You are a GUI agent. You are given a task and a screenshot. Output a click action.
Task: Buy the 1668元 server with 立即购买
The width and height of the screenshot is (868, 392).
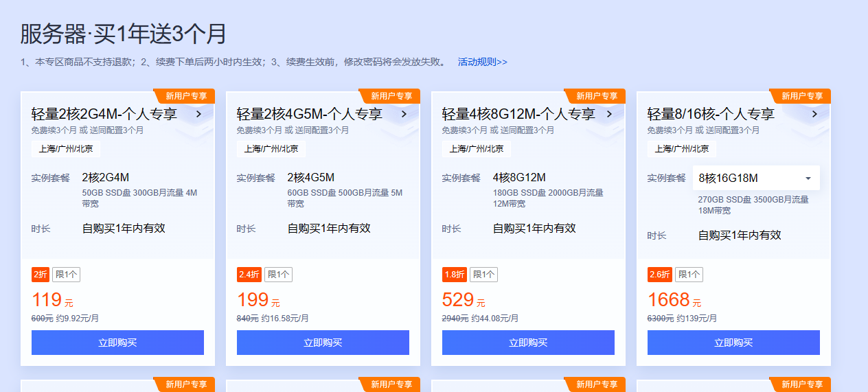coord(733,343)
